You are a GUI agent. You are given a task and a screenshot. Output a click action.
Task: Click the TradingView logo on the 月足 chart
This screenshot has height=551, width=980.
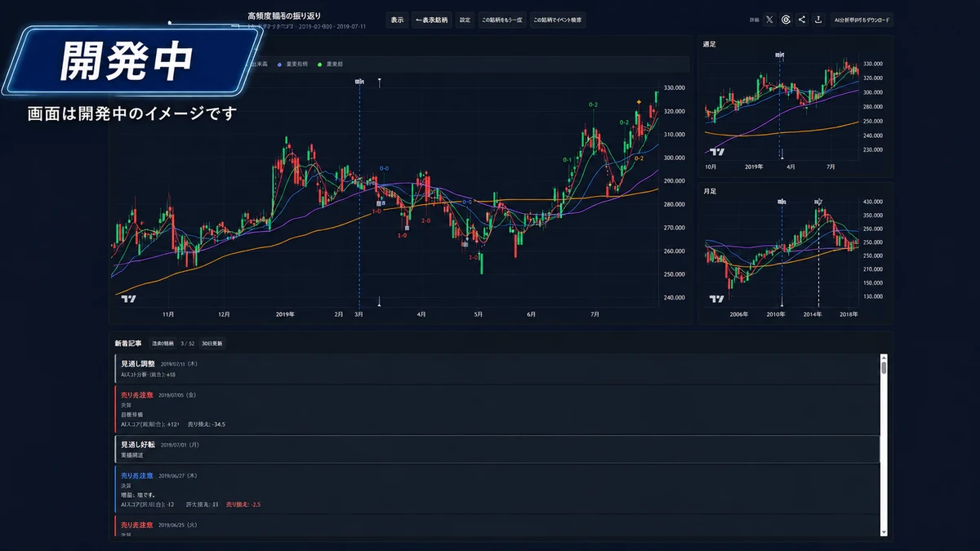tap(717, 299)
